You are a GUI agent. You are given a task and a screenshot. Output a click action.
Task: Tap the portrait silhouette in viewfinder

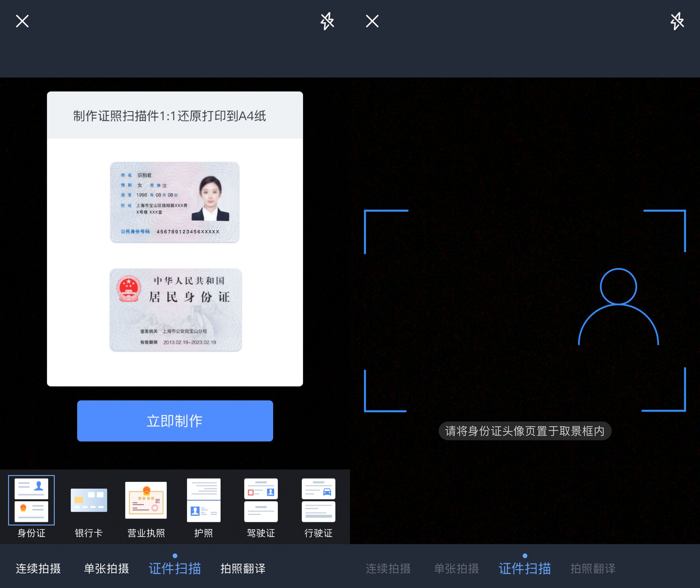pos(618,306)
